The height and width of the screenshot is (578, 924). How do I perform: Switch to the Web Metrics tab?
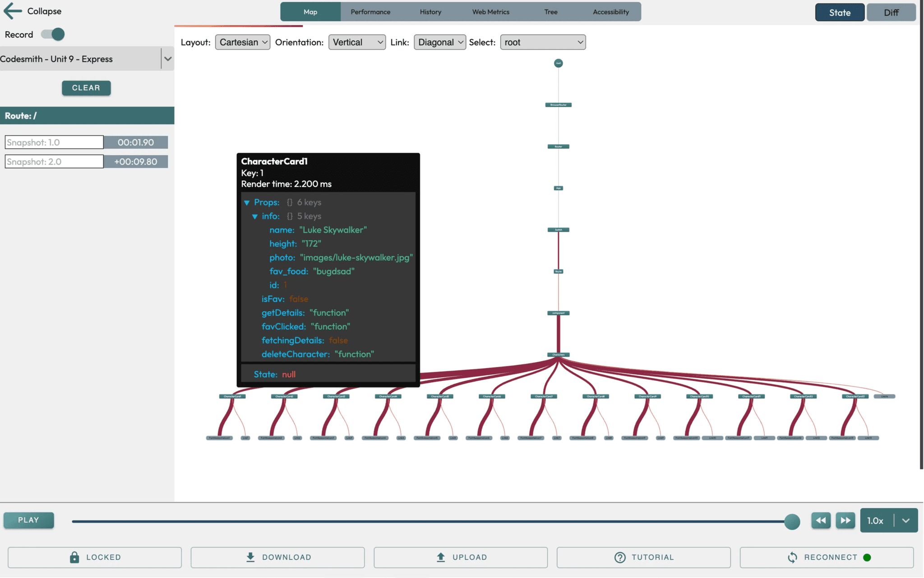pyautogui.click(x=490, y=12)
